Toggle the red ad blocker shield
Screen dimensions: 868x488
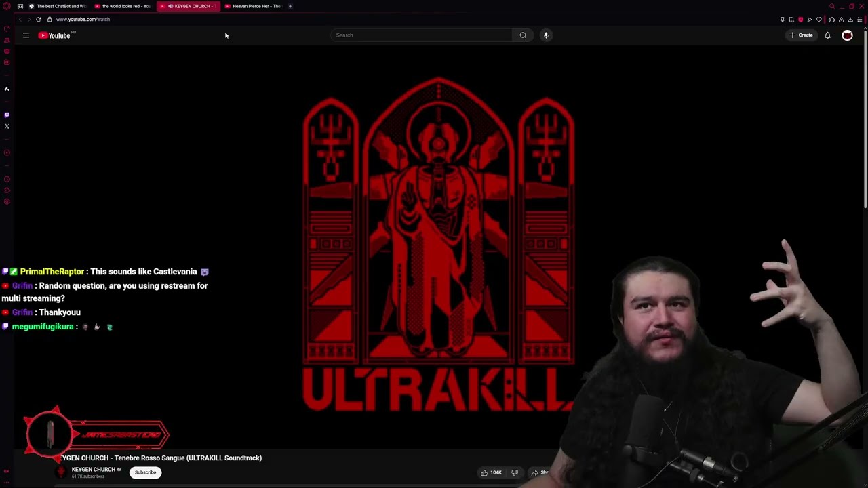coord(800,20)
